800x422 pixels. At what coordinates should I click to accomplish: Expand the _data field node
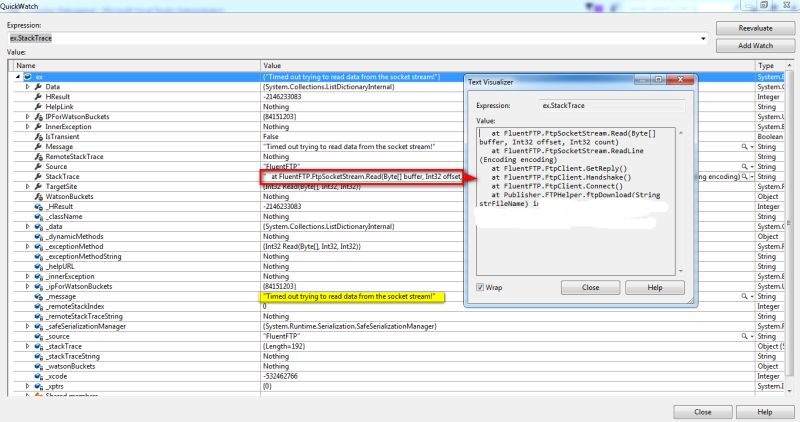click(x=28, y=227)
